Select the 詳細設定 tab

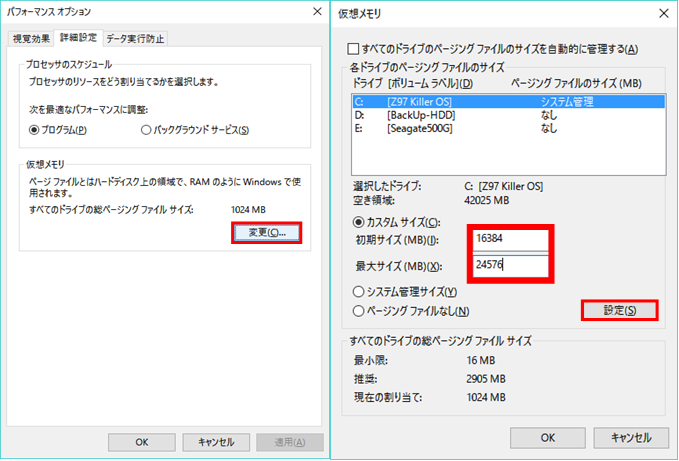78,38
